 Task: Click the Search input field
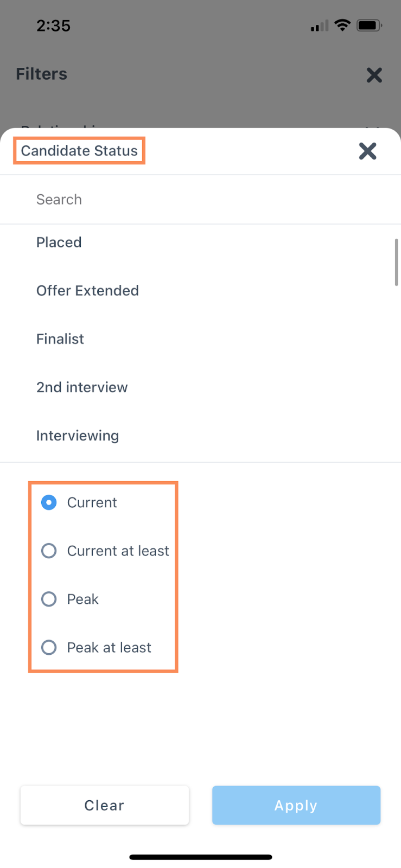click(200, 200)
